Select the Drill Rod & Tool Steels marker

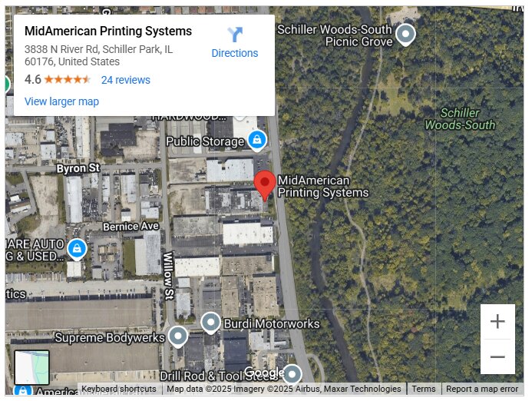pyautogui.click(x=292, y=375)
